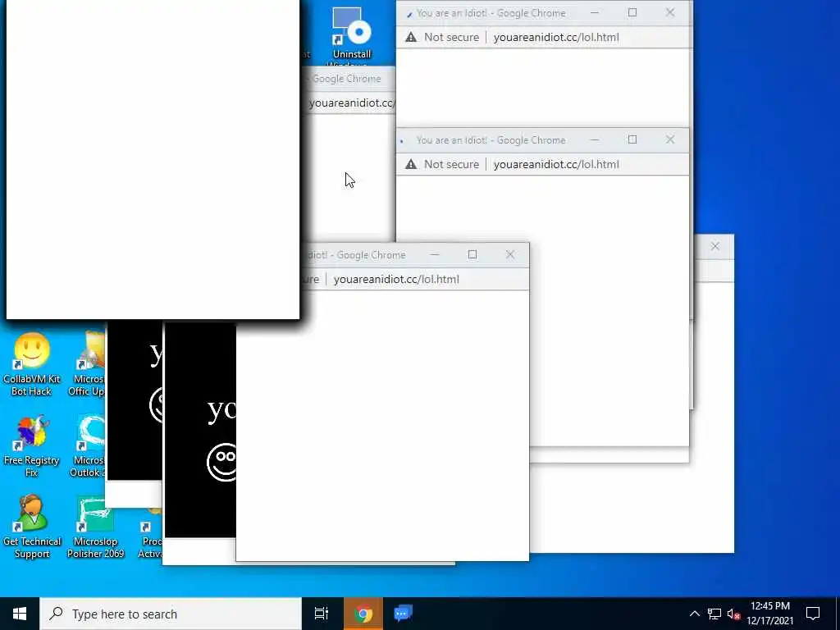
Task: Maximize the topmost You are an idiot window
Action: (632, 12)
